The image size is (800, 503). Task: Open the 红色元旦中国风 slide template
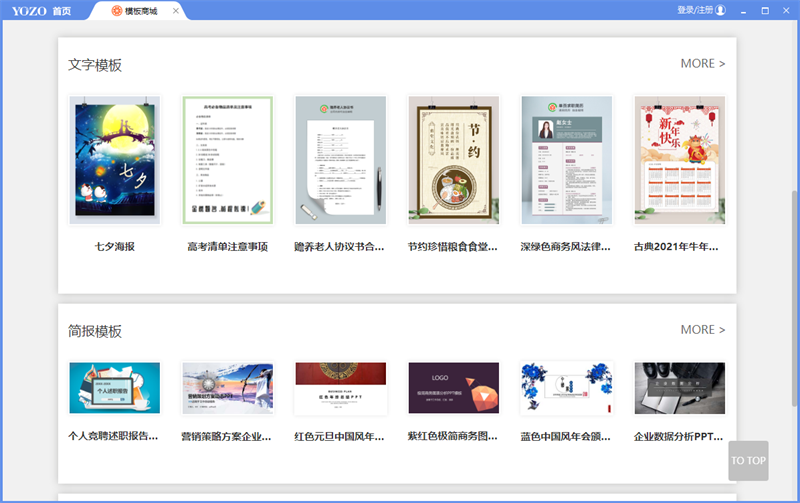point(341,388)
